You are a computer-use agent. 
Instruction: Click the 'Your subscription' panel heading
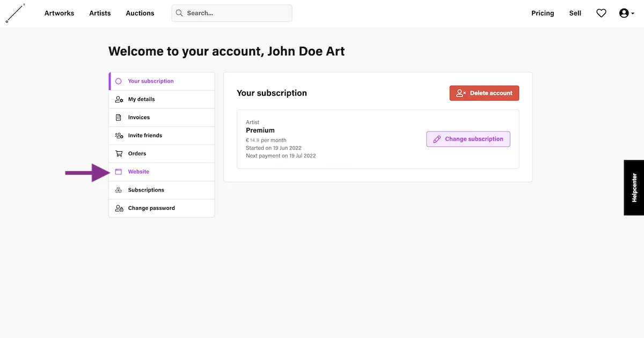click(272, 93)
